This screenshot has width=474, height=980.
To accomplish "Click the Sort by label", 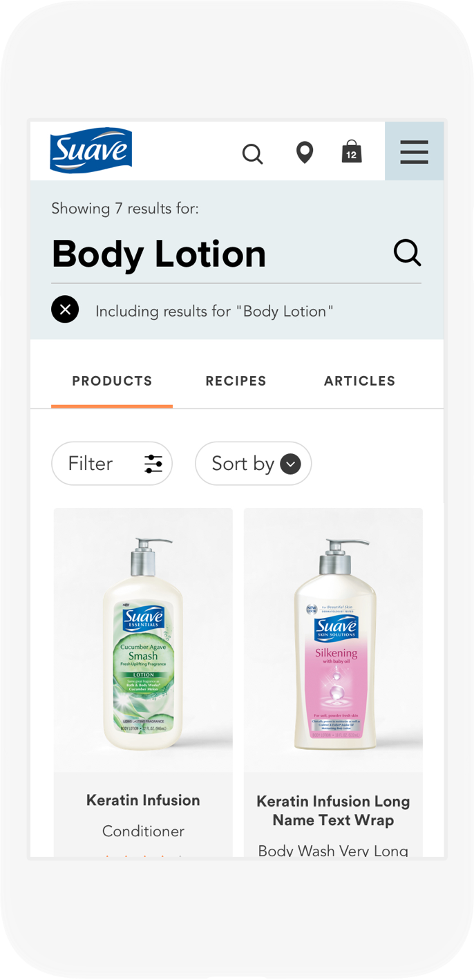I will [x=243, y=464].
